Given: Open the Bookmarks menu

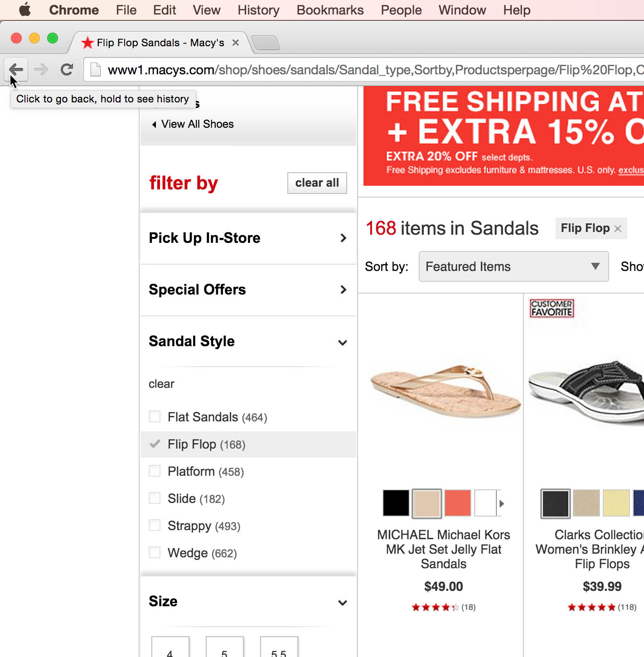Looking at the screenshot, I should coord(330,10).
